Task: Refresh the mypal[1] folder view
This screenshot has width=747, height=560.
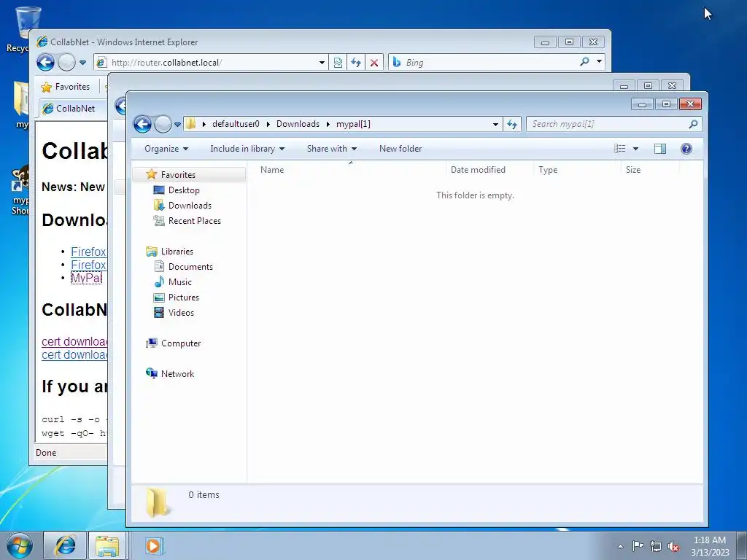Action: tap(512, 124)
